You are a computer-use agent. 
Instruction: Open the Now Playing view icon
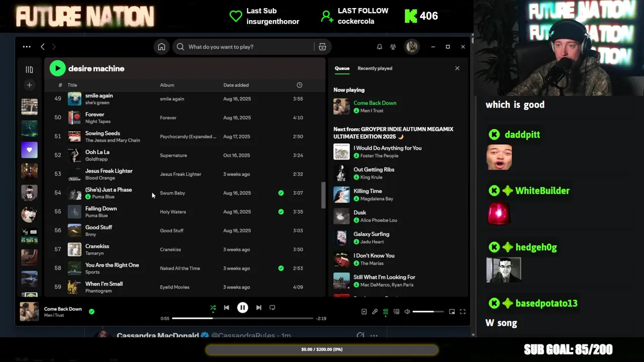[x=364, y=312]
